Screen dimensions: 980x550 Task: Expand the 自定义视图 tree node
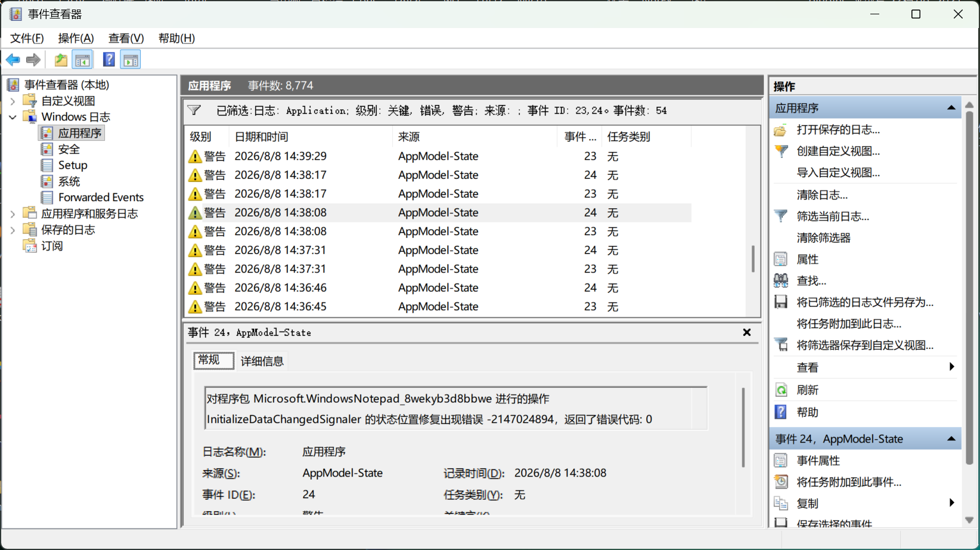click(x=13, y=101)
